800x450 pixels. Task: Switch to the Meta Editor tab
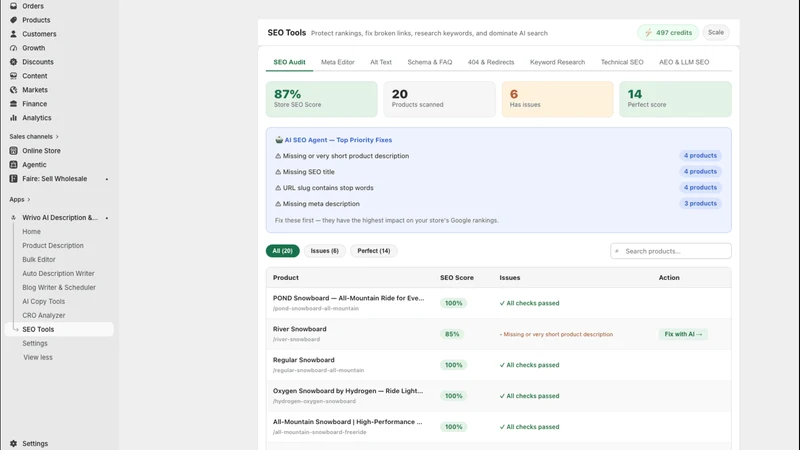pyautogui.click(x=338, y=62)
